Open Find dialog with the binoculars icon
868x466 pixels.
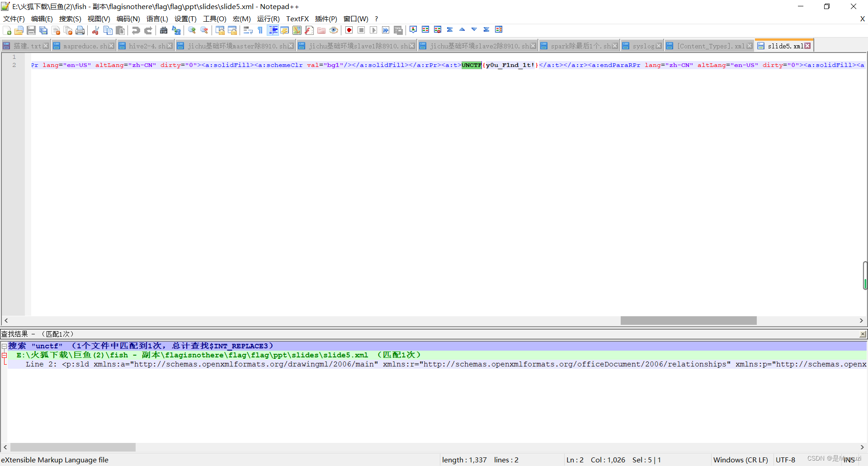164,30
